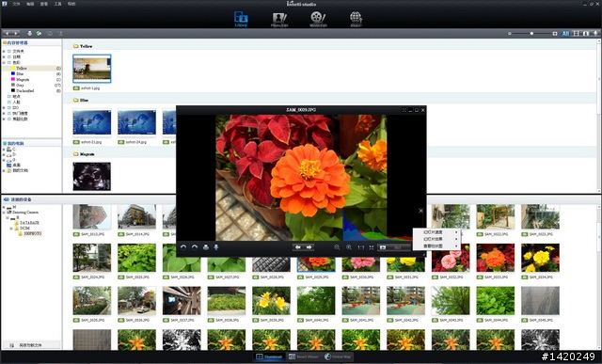The height and width of the screenshot is (364, 602).
Task: Go forward with the toolbar right arrow
Action: [x=15, y=34]
